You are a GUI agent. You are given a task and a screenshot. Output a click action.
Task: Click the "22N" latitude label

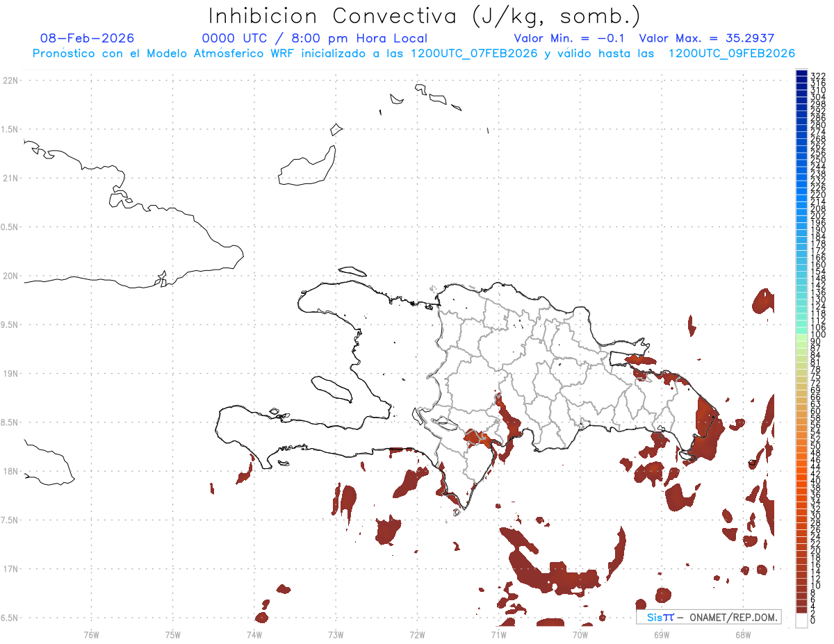pyautogui.click(x=10, y=81)
